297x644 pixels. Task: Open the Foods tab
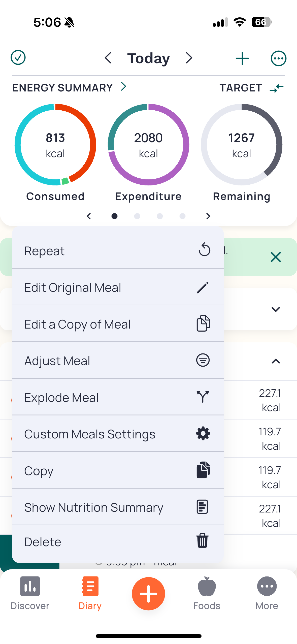coord(207,593)
